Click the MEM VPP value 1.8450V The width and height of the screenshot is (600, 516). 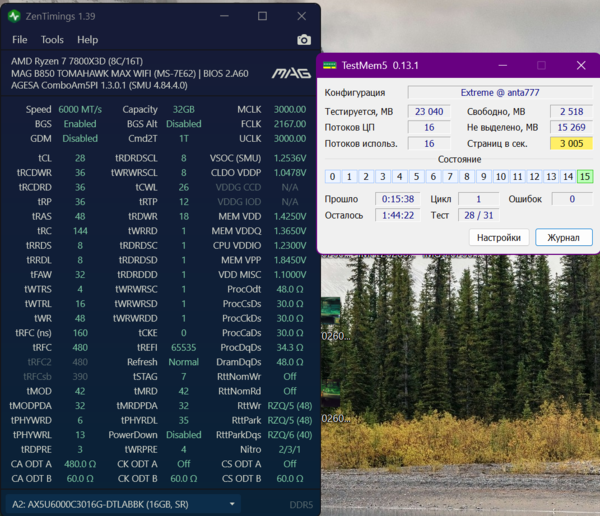click(290, 260)
